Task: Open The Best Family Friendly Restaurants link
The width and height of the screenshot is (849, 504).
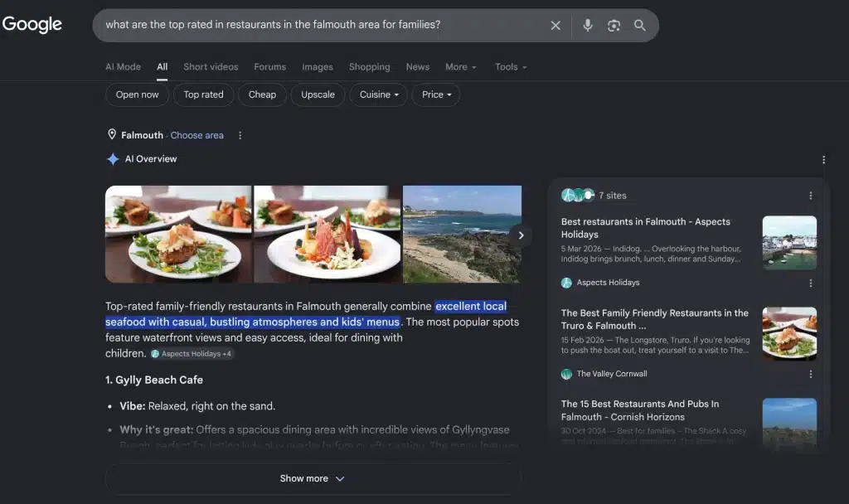Action: click(x=655, y=319)
